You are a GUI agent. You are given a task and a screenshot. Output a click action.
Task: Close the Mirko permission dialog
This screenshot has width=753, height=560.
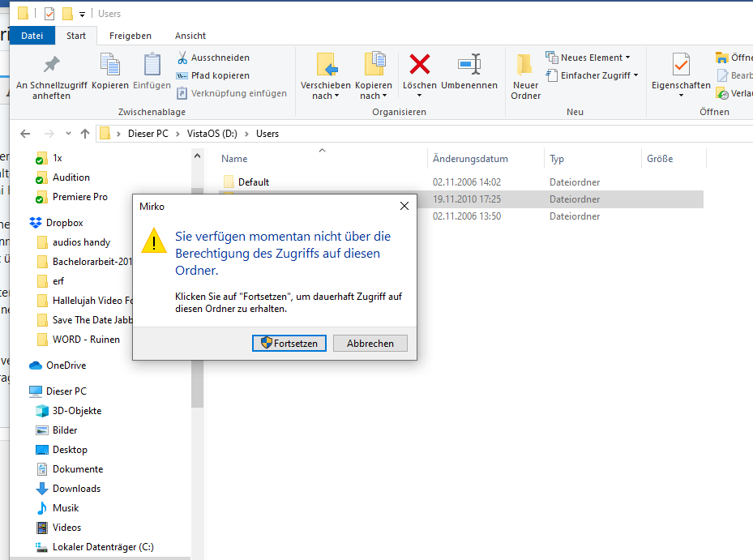click(404, 206)
